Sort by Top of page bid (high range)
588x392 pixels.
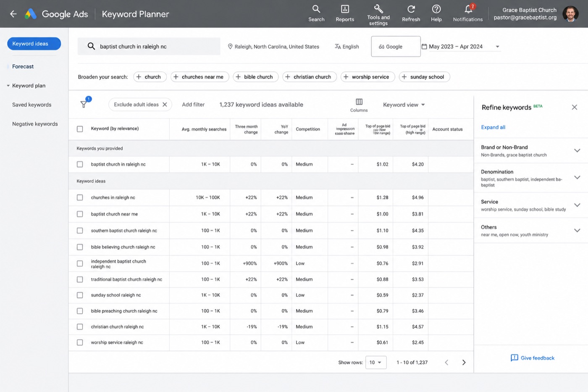coord(412,129)
